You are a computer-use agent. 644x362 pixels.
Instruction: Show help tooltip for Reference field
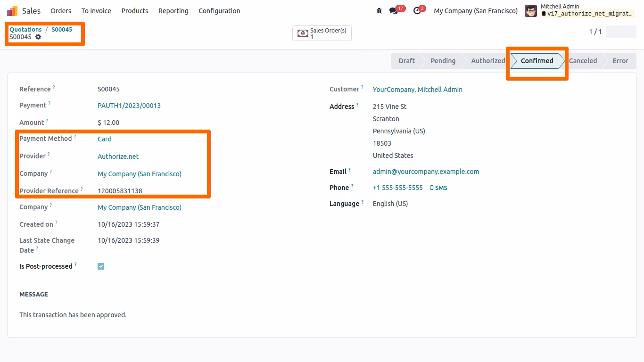[54, 87]
